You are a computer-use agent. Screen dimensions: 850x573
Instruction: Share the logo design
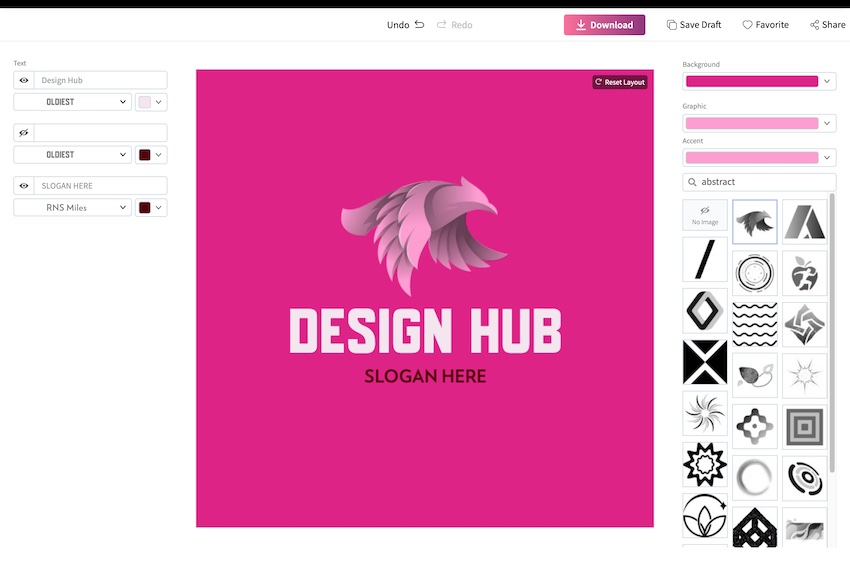click(828, 25)
